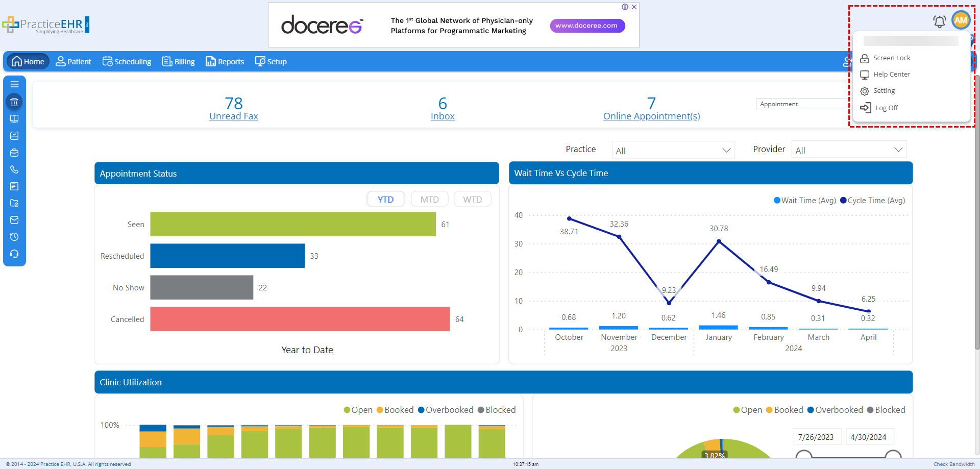Open the headset support sidebar icon
The height and width of the screenshot is (469, 980).
[x=14, y=254]
